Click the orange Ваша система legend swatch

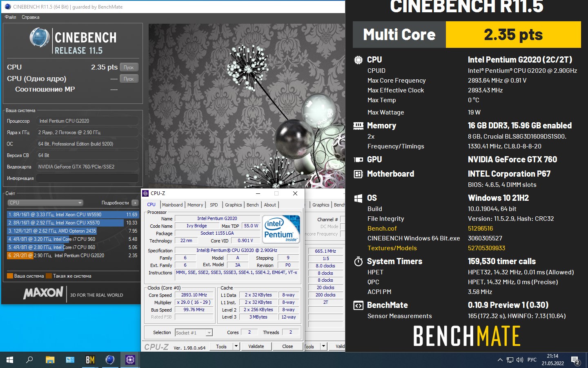tap(10, 276)
